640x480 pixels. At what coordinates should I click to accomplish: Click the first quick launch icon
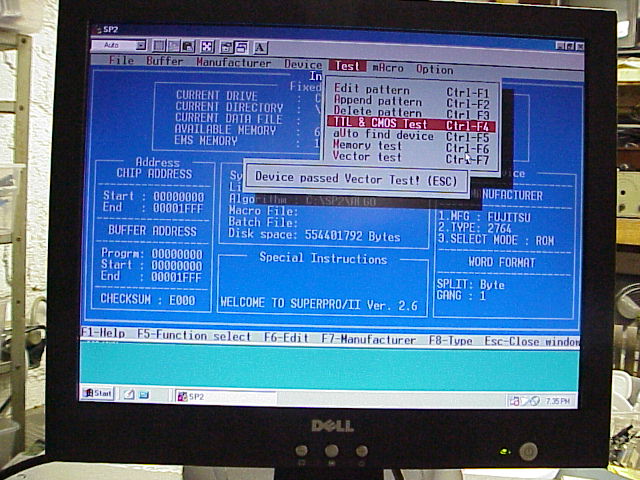pyautogui.click(x=129, y=395)
